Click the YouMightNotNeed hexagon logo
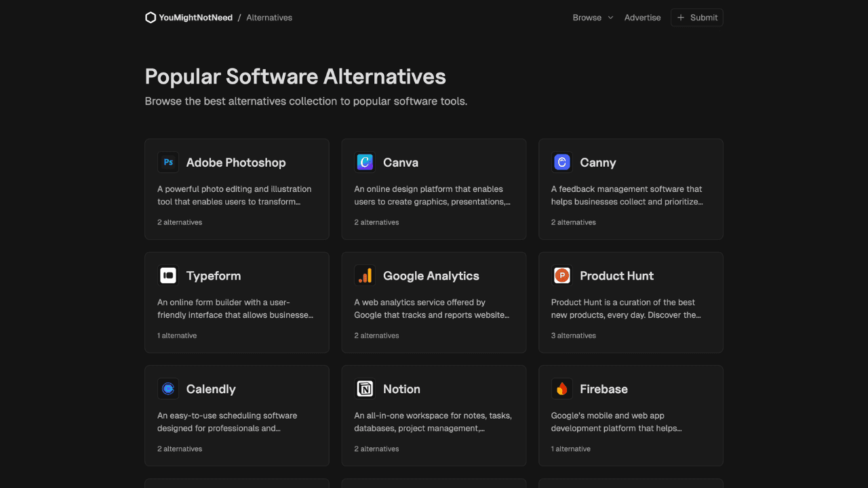The height and width of the screenshot is (488, 868). [x=151, y=18]
